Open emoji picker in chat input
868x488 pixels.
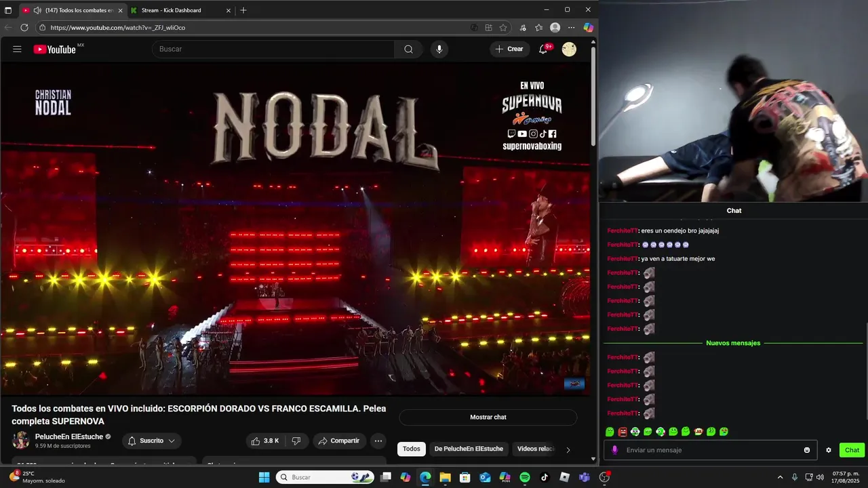[807, 450]
